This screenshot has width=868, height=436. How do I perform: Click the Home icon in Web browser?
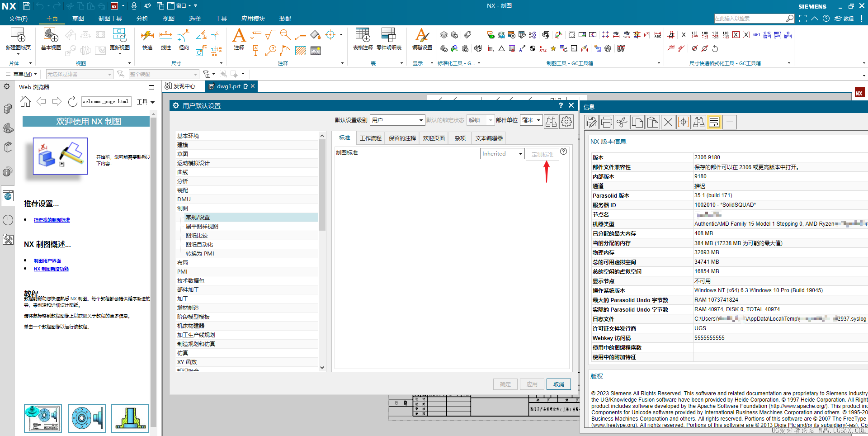(x=25, y=102)
